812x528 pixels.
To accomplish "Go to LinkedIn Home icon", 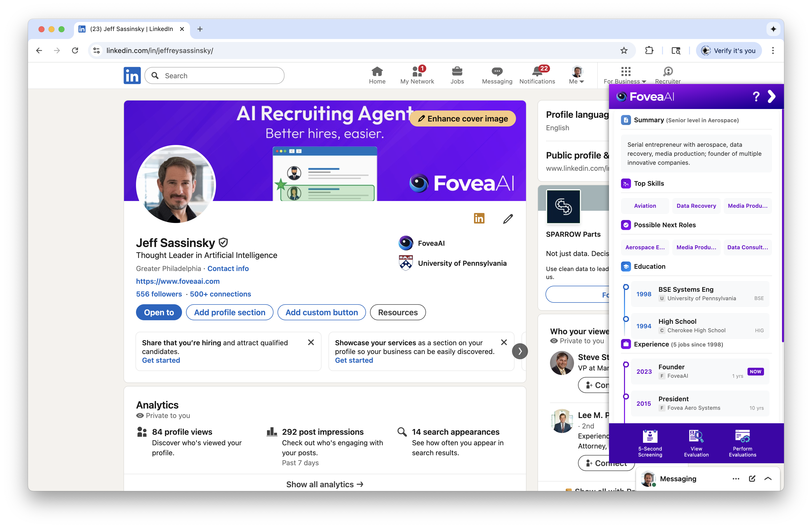I will coord(377,71).
